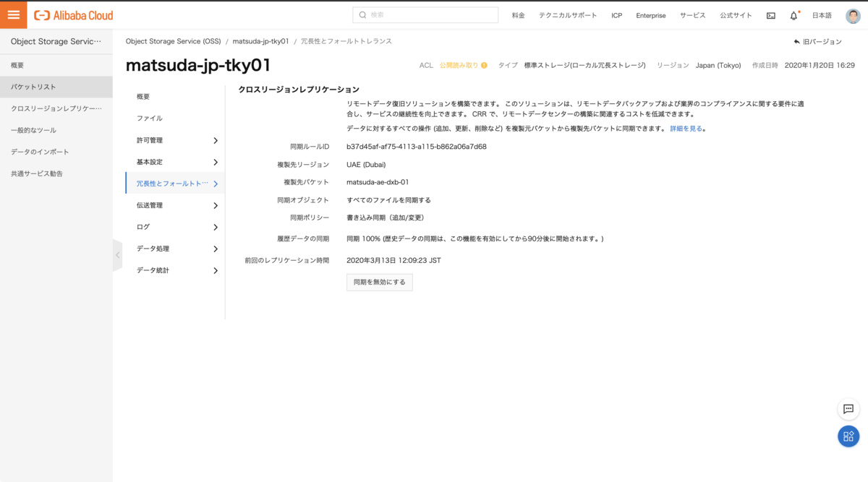Click the 同期を無効にする button
This screenshot has width=868, height=482.
click(379, 282)
